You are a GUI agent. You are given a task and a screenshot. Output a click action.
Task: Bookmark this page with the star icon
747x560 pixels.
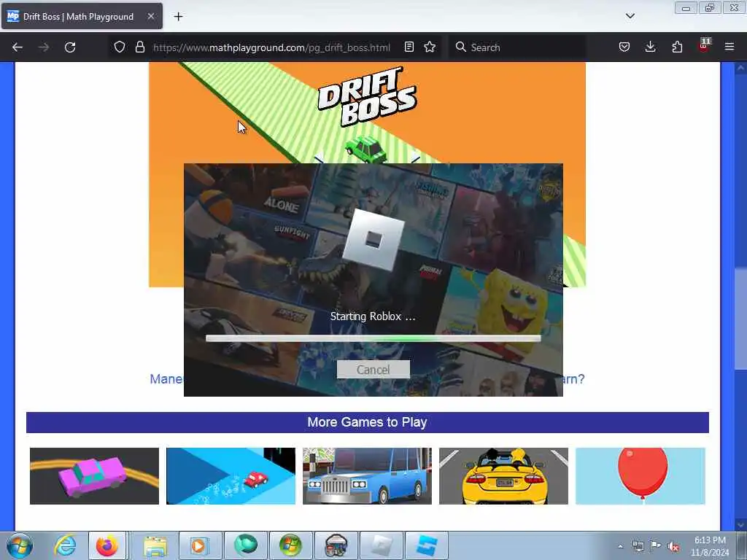430,47
